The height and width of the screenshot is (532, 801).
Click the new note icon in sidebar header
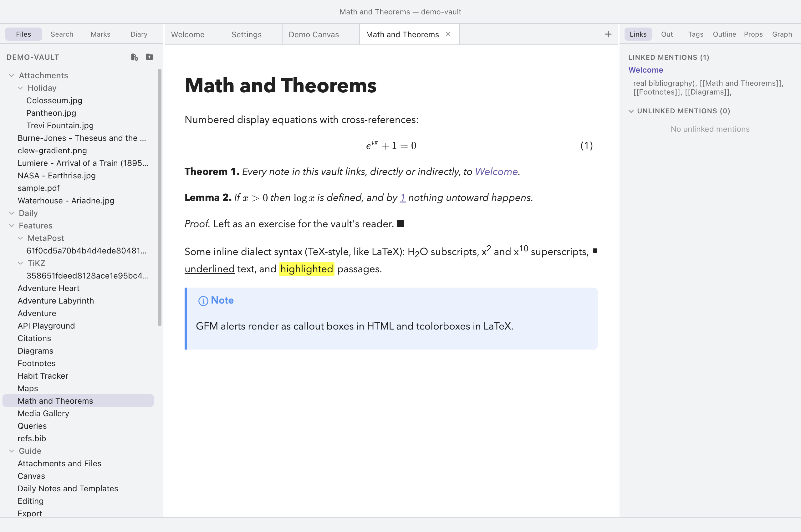pos(134,57)
